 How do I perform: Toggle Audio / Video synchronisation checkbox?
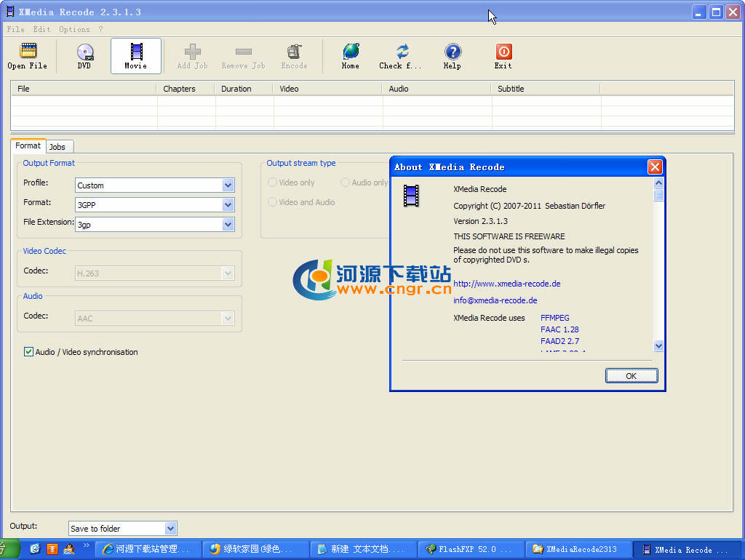[29, 352]
